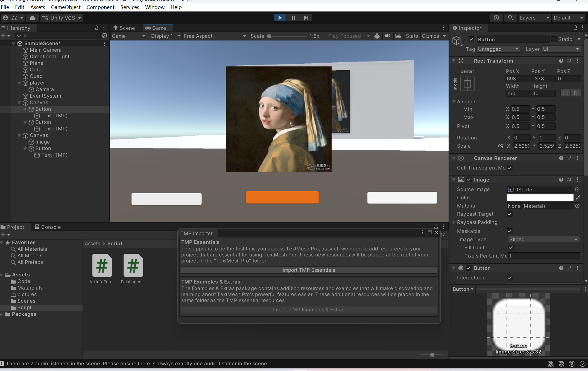Click the anchor presets center icon
Screen dimensions: 588x371
coord(467,84)
